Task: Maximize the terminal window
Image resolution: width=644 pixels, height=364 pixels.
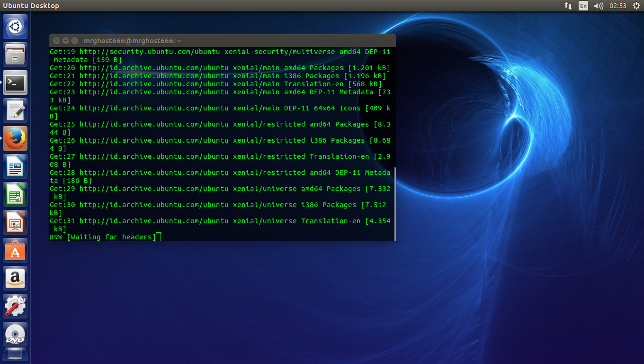Action: click(75, 41)
